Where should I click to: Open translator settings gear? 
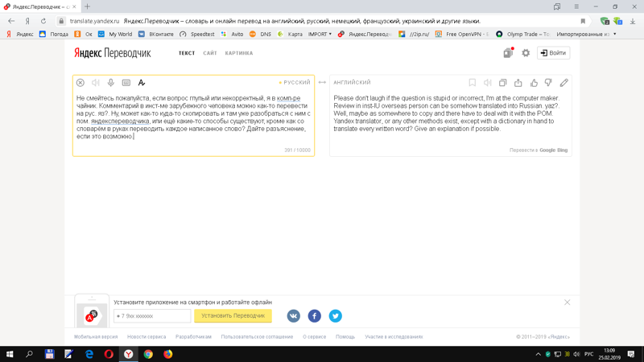[x=526, y=53]
